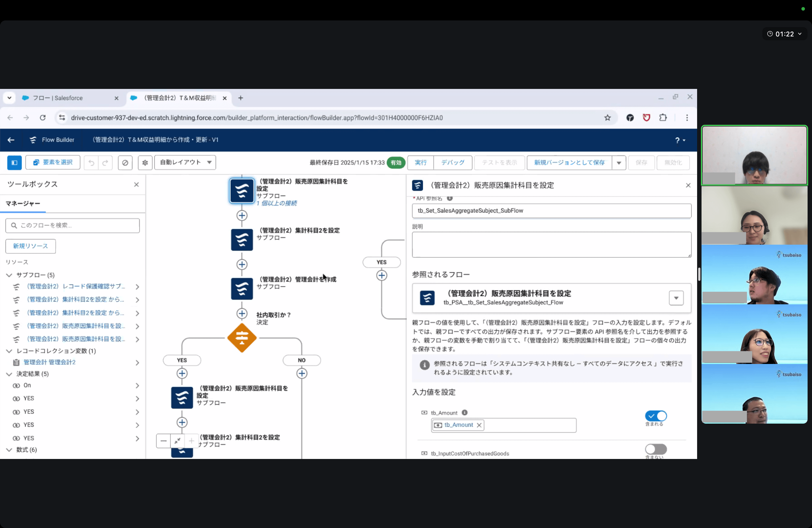Image resolution: width=812 pixels, height=528 pixels.
Task: Add element under the NO branch
Action: (x=302, y=373)
